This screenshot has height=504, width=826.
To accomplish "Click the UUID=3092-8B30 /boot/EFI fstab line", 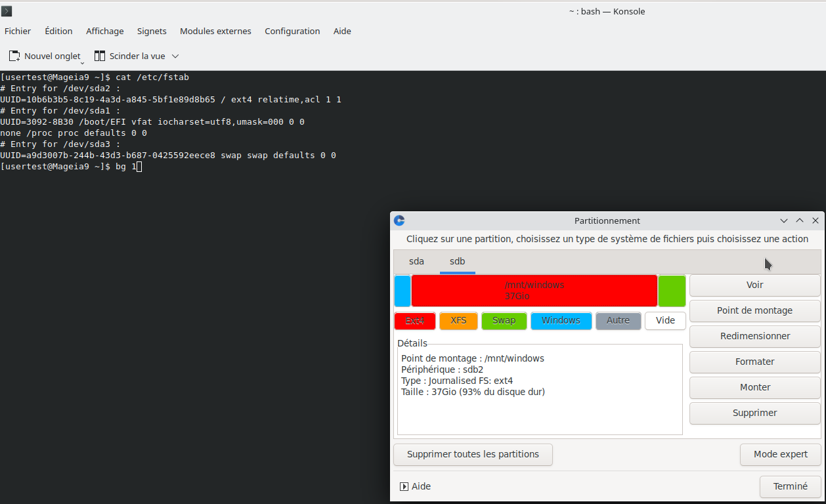I will [152, 122].
